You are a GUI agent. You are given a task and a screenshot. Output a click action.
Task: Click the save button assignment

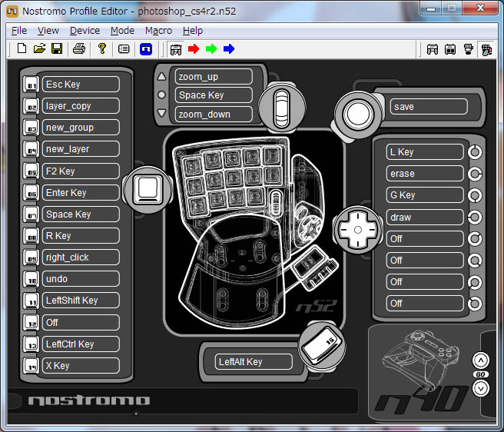[429, 107]
